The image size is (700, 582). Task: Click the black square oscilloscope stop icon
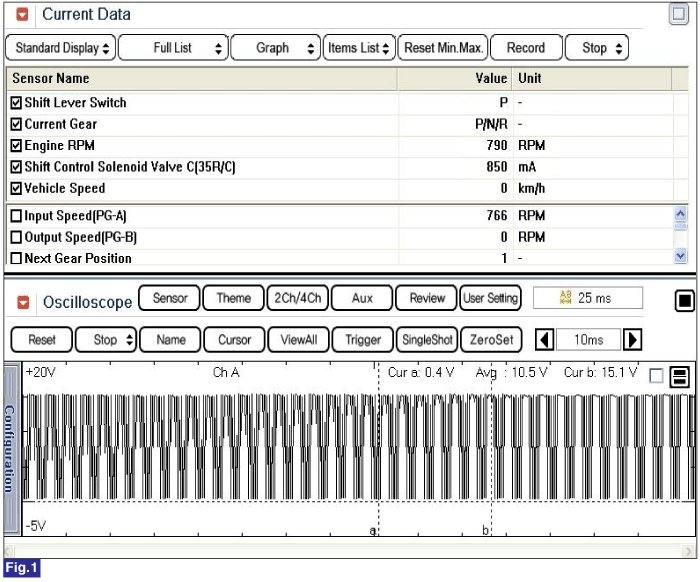click(683, 301)
